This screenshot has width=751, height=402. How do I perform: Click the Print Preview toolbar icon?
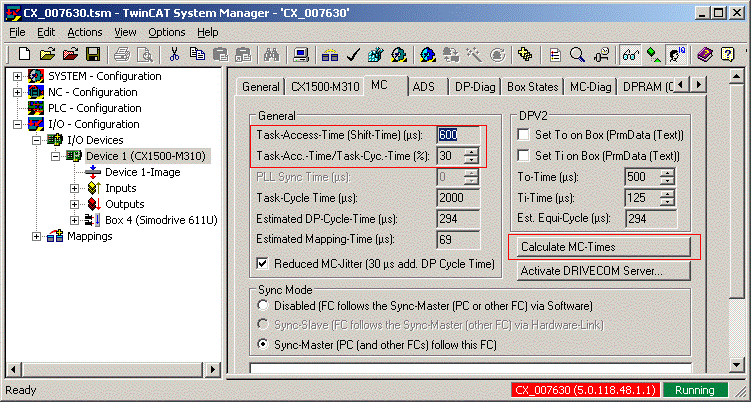click(145, 54)
